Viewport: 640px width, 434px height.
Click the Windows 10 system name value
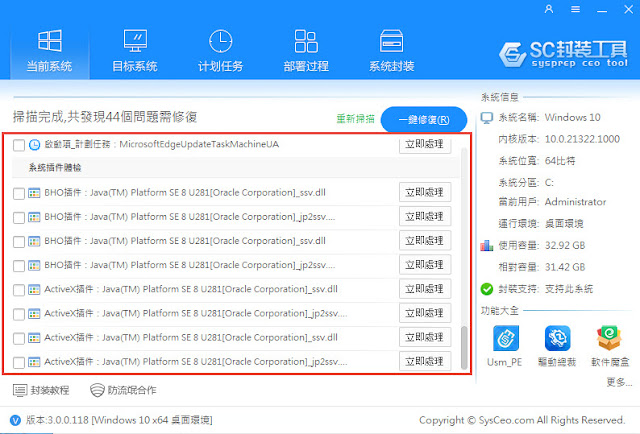[x=573, y=118]
